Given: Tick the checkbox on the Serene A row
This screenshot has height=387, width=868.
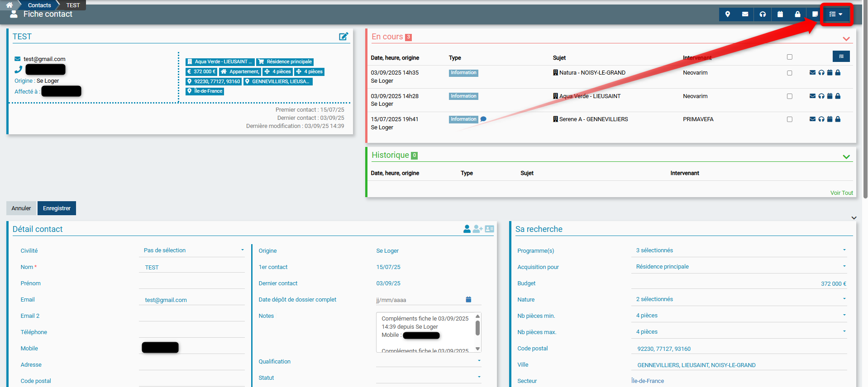Looking at the screenshot, I should [790, 119].
